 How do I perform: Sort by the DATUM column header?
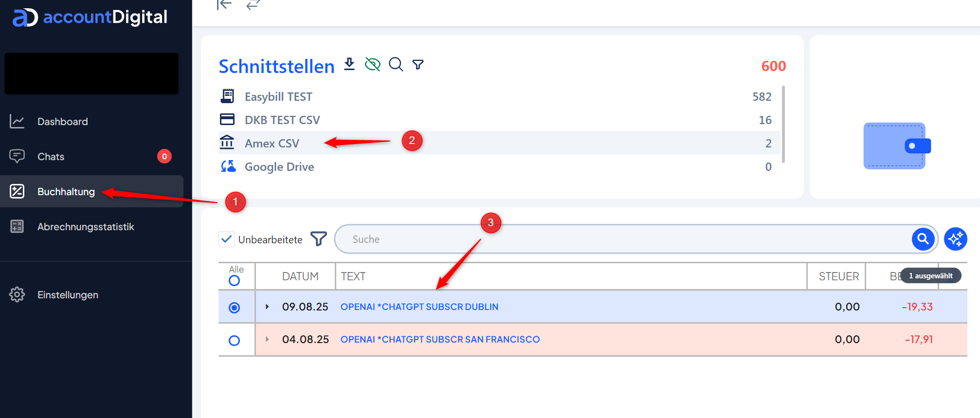coord(300,276)
